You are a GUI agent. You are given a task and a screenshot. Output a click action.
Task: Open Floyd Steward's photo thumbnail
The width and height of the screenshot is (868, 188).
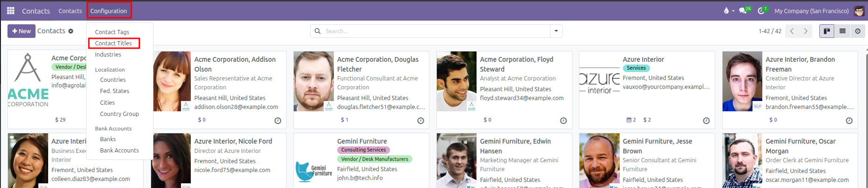[x=456, y=81]
